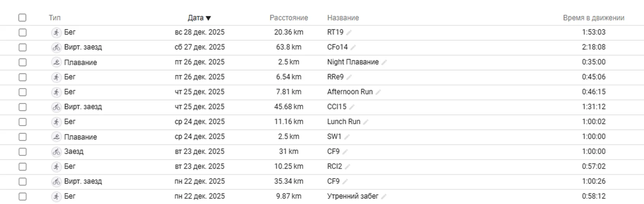Click the Тип column header

(x=54, y=18)
